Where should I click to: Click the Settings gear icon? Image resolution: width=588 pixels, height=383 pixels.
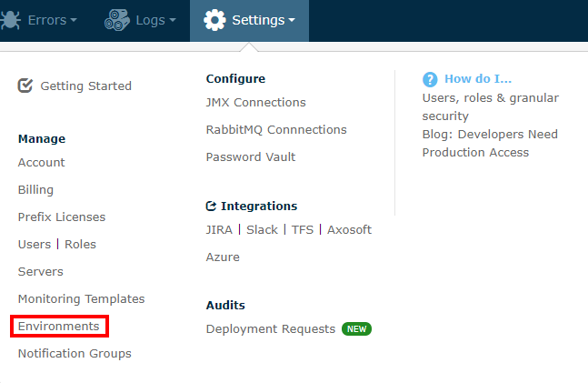(x=214, y=20)
